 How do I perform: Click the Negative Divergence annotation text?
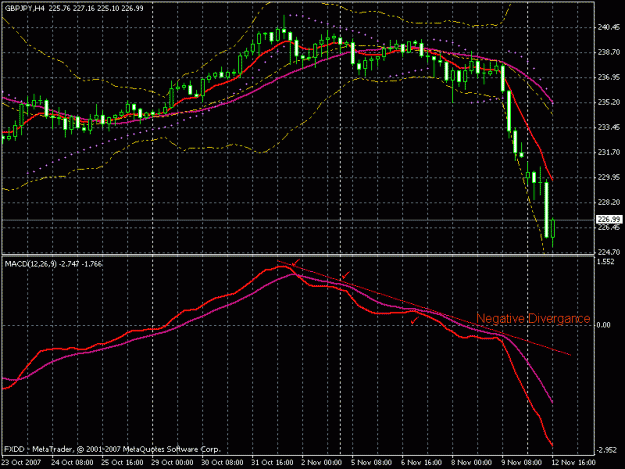point(533,318)
